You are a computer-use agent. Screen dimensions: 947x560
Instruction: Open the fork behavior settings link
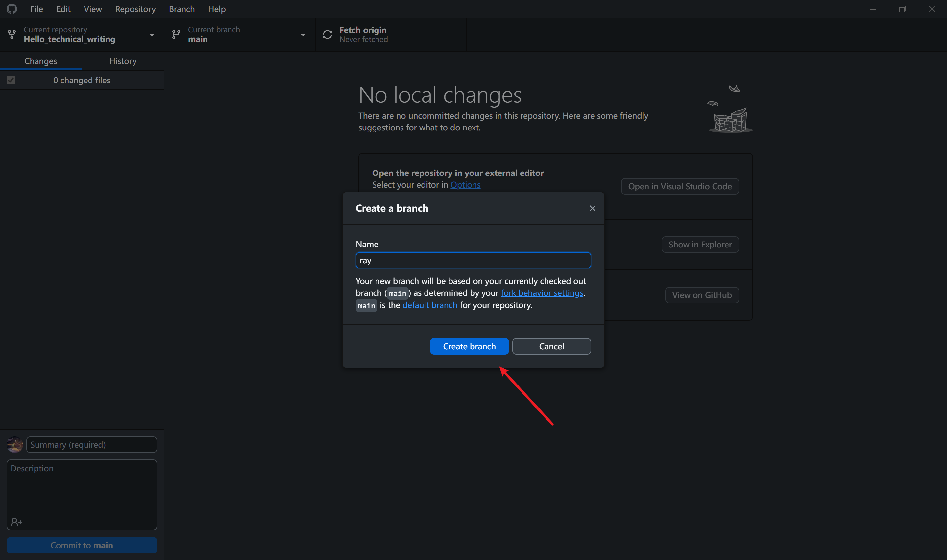pos(542,293)
